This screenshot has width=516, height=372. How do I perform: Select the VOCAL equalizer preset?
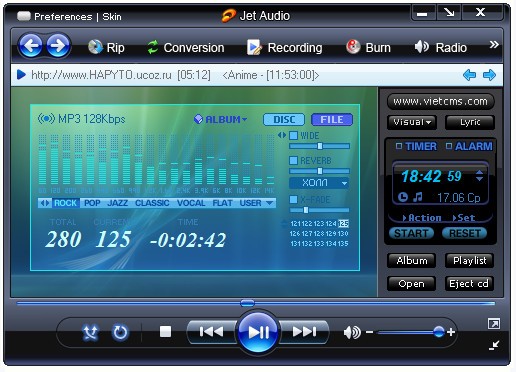[191, 203]
